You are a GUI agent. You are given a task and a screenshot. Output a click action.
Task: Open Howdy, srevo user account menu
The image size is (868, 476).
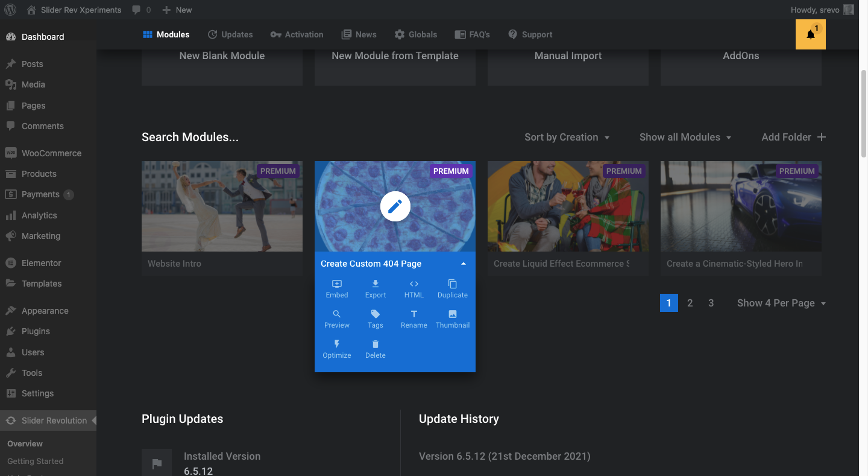(x=822, y=10)
